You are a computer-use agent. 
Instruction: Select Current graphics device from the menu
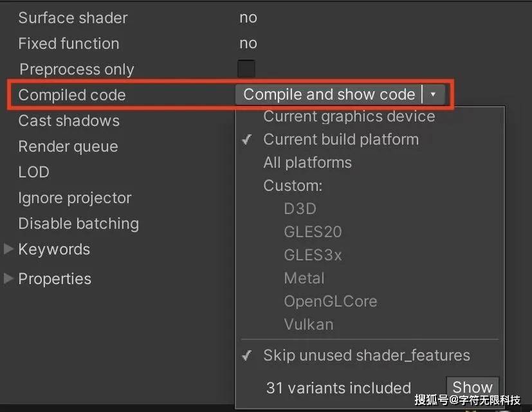pyautogui.click(x=349, y=116)
